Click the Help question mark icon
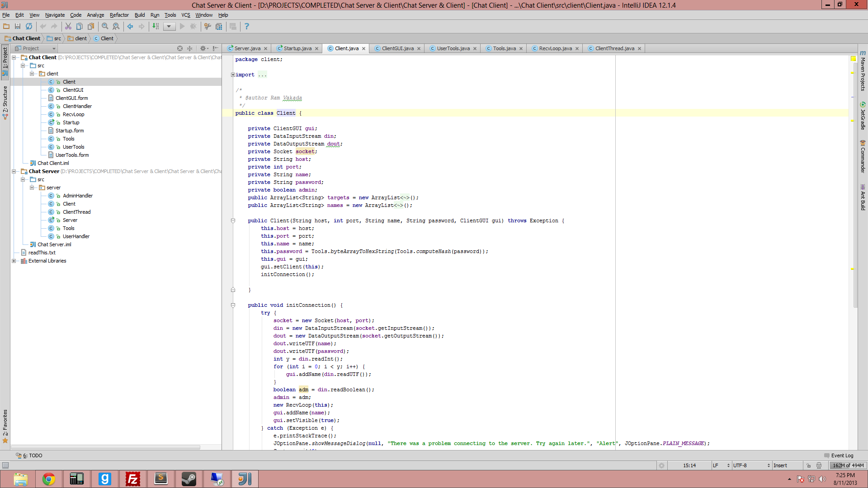The height and width of the screenshot is (488, 868). (x=246, y=26)
